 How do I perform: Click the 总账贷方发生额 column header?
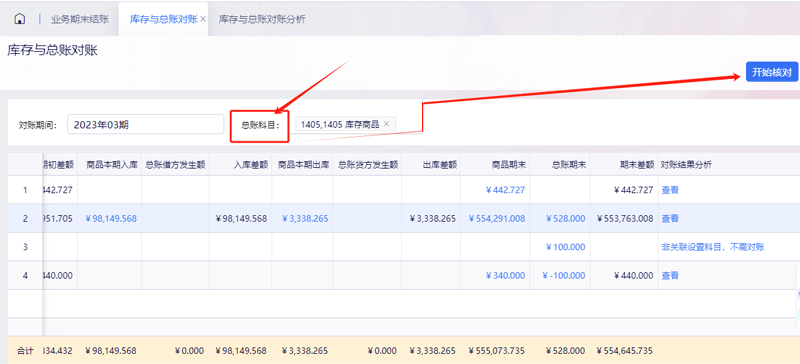click(x=367, y=164)
